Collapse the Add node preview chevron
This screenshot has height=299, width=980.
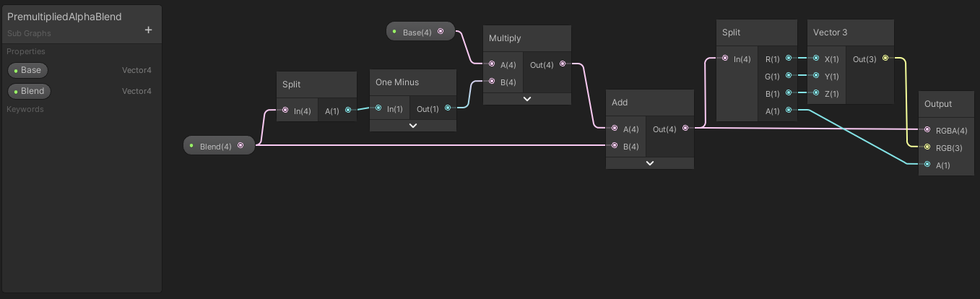click(x=650, y=163)
